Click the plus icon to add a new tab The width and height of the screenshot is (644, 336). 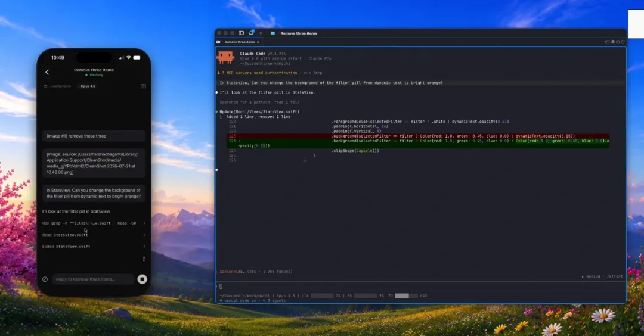261,33
